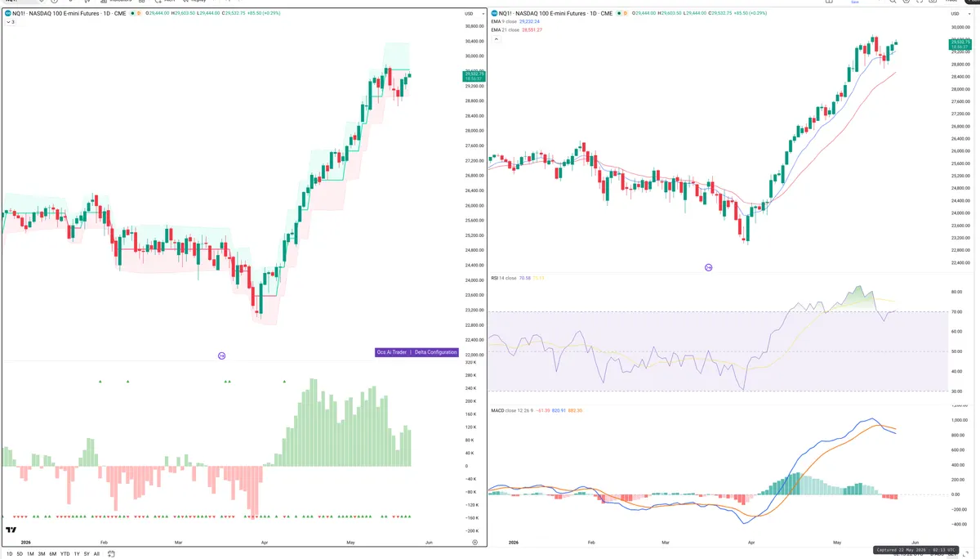Click the Save button in the top toolbar

855,2
